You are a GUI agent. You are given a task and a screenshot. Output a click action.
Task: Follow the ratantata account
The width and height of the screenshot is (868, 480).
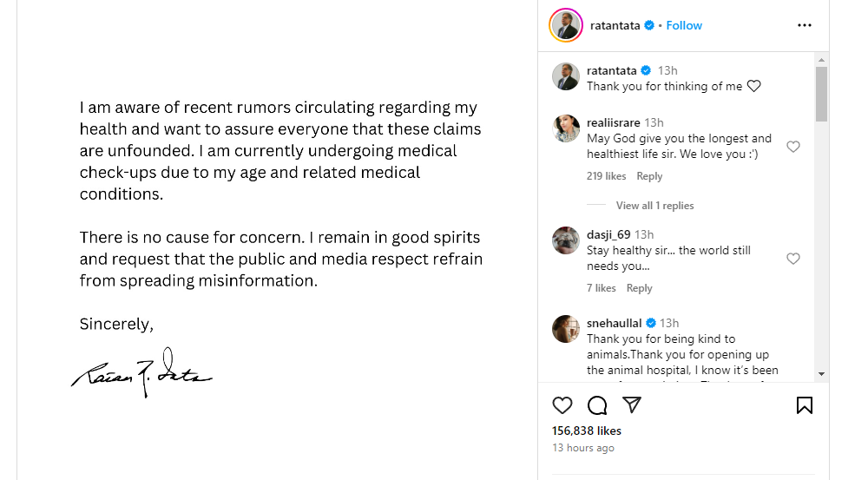coord(684,25)
